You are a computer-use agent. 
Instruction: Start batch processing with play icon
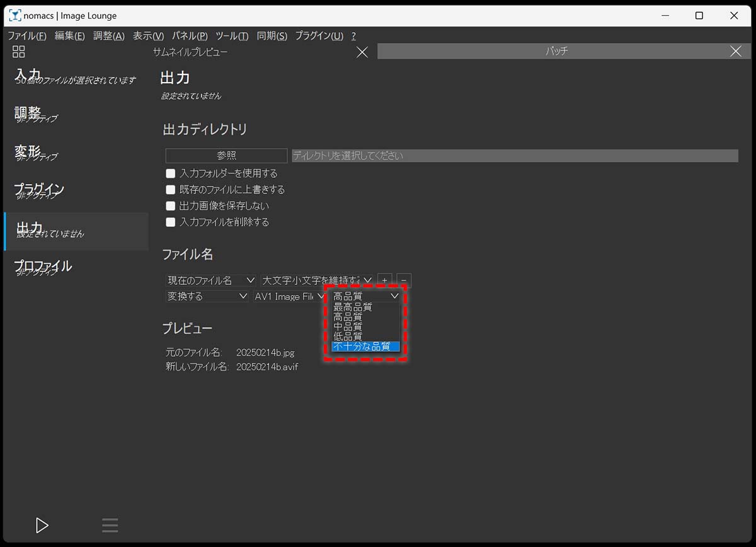coord(42,525)
